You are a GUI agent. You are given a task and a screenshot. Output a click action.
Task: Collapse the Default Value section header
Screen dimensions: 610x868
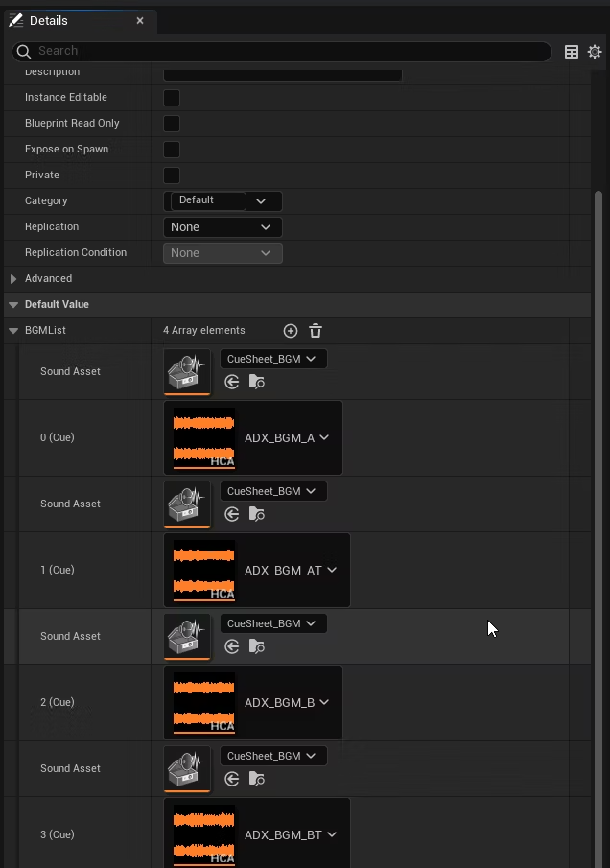click(x=13, y=305)
